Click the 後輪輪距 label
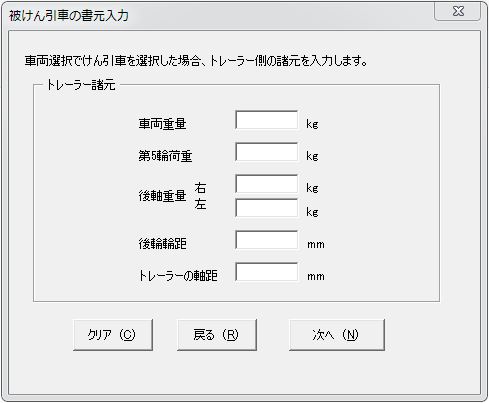This screenshot has width=489, height=403. pyautogui.click(x=162, y=244)
